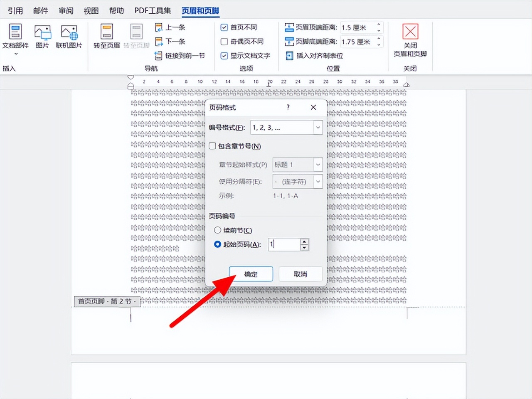Select the 续前节 radio button
Screen dimensions: 532x399
217,230
